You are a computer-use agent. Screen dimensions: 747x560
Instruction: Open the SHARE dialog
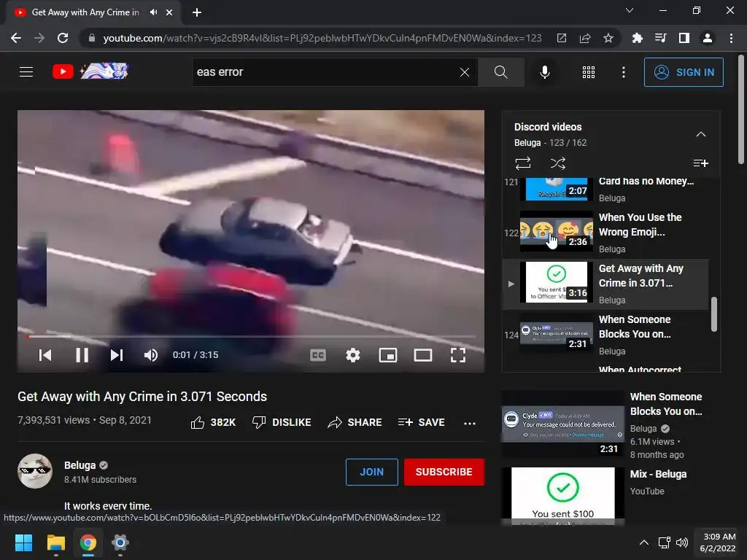pos(355,422)
